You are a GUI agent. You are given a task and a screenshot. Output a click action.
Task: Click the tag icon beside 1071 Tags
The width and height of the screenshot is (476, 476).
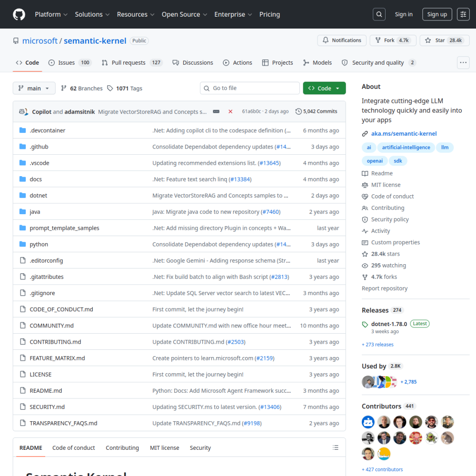tap(110, 88)
